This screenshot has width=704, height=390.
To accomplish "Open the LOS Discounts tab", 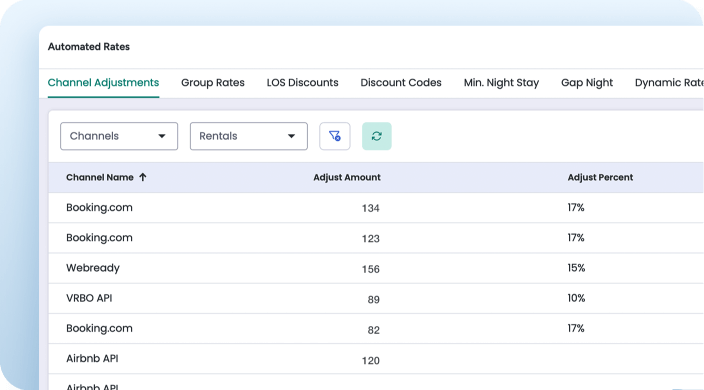I will pyautogui.click(x=303, y=83).
